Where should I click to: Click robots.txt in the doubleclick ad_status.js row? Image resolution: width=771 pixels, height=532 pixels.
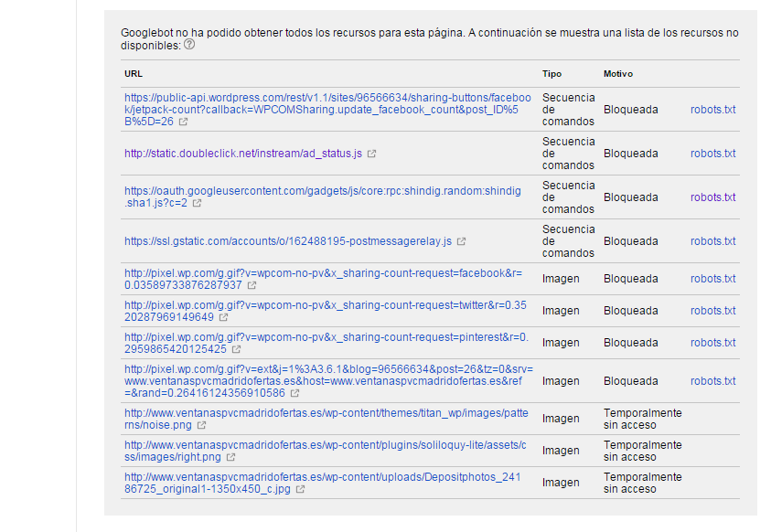point(712,154)
